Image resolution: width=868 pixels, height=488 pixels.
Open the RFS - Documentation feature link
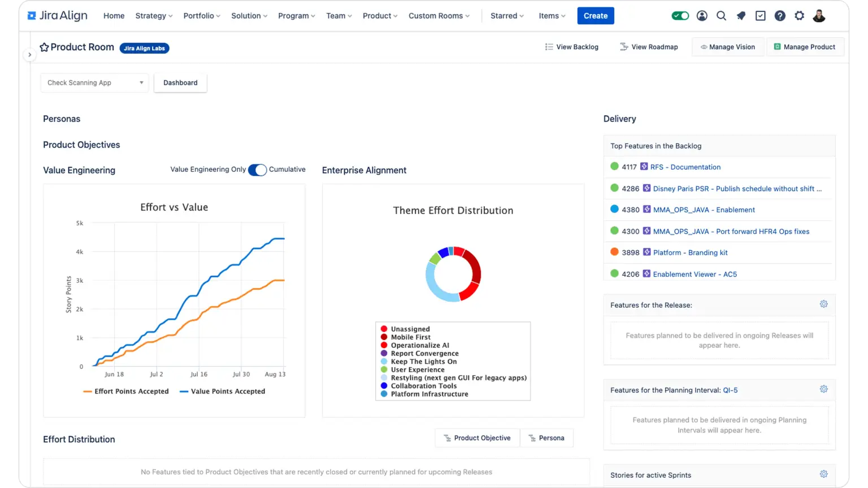(x=685, y=167)
